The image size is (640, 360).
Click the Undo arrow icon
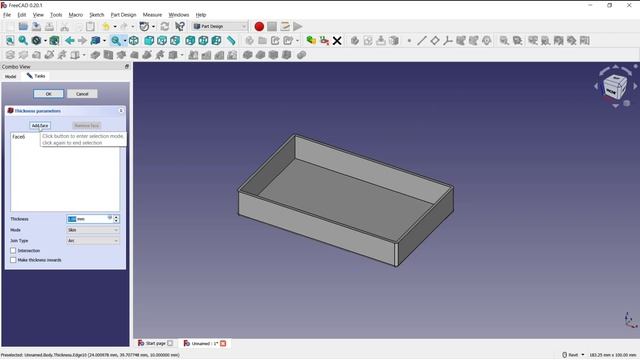pyautogui.click(x=106, y=27)
